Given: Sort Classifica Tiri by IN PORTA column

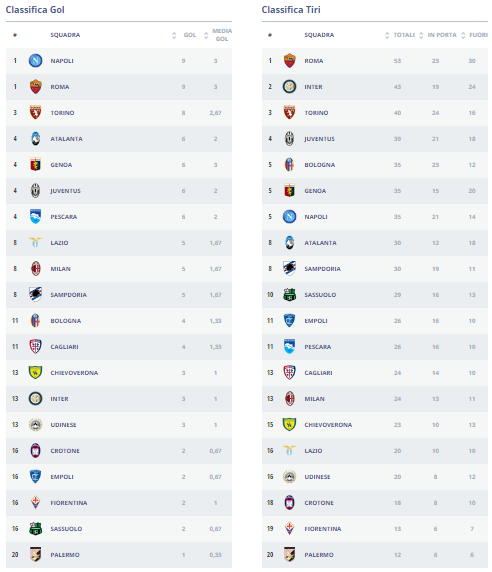Looking at the screenshot, I should click(x=442, y=35).
